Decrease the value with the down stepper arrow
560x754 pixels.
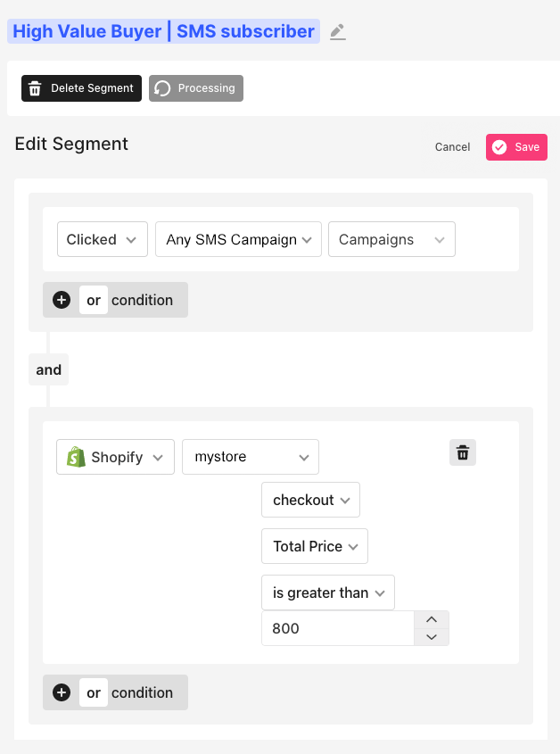tap(432, 636)
